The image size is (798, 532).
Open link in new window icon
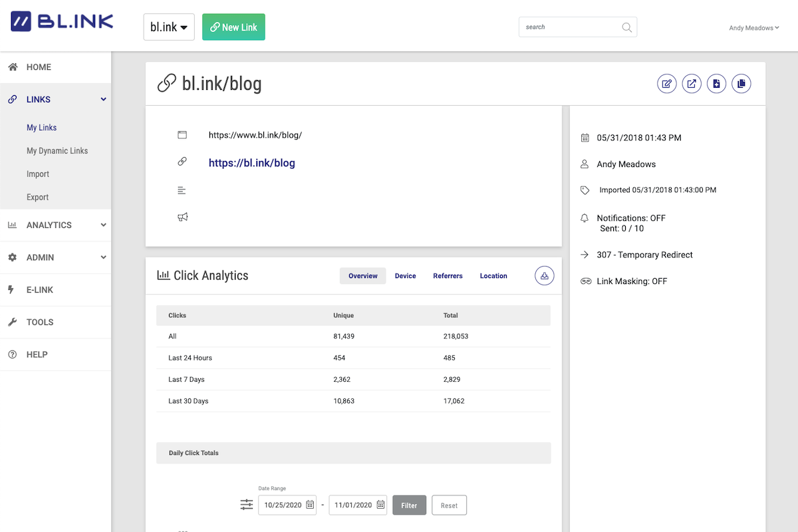click(x=692, y=84)
